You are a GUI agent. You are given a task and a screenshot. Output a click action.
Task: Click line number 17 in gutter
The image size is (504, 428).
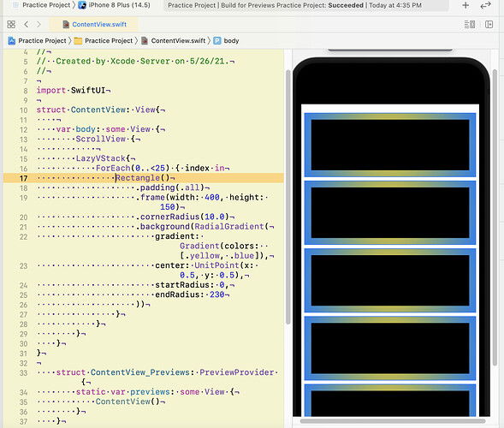point(23,178)
